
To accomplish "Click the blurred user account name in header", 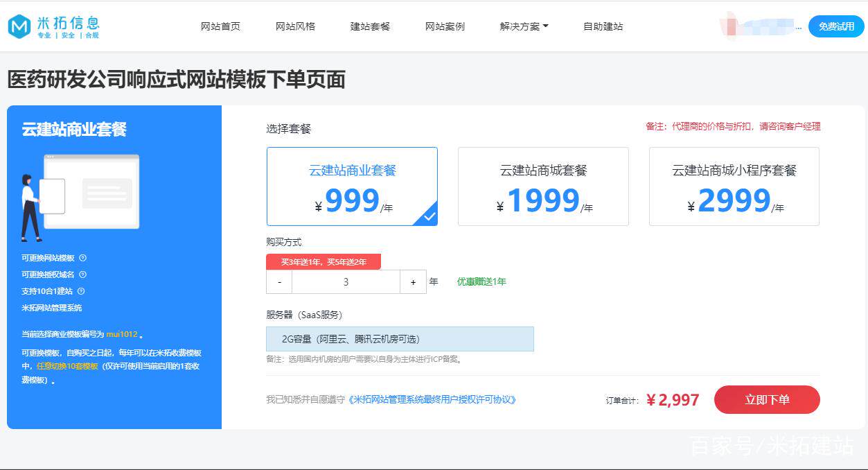I will pyautogui.click(x=761, y=26).
